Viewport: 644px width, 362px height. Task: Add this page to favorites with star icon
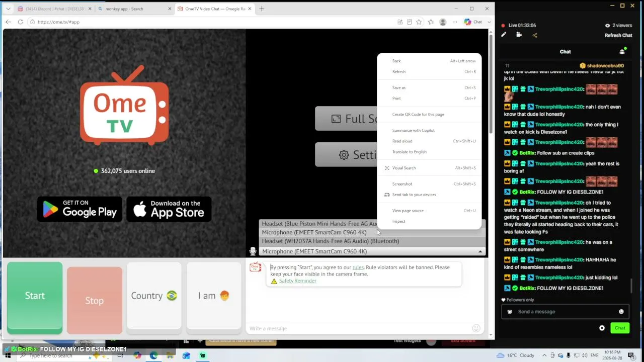point(419,22)
